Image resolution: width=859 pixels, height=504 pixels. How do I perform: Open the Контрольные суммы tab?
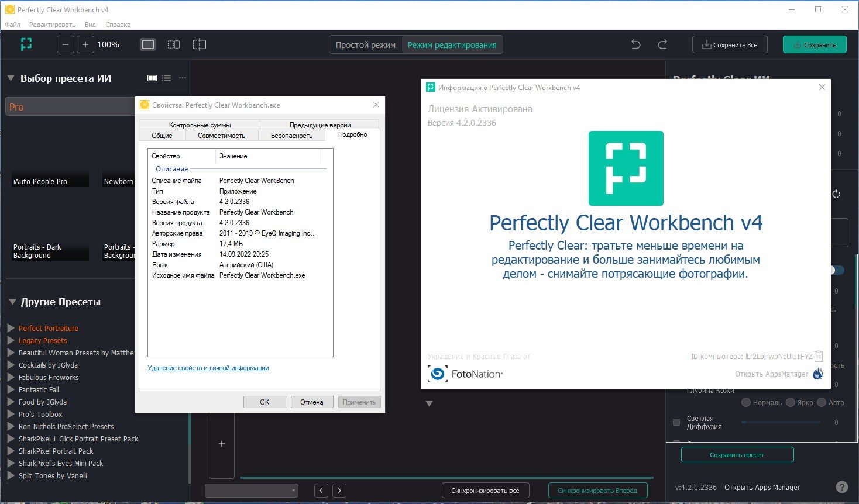pyautogui.click(x=200, y=125)
